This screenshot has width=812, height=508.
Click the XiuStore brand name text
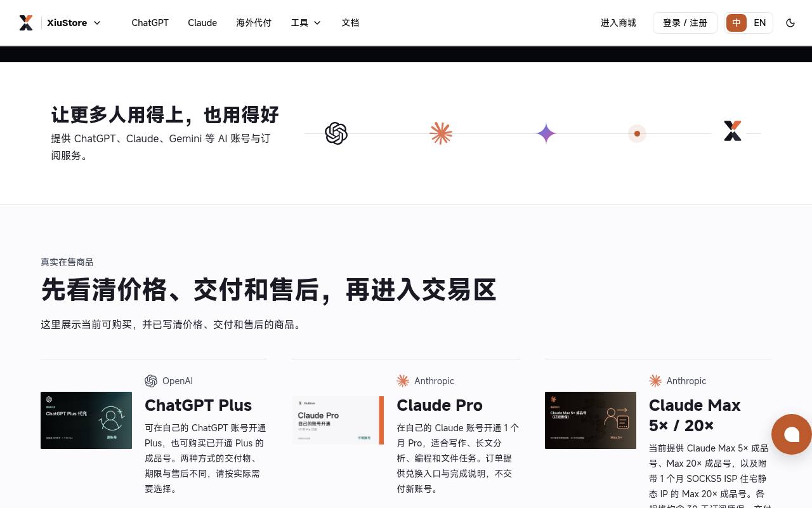67,23
